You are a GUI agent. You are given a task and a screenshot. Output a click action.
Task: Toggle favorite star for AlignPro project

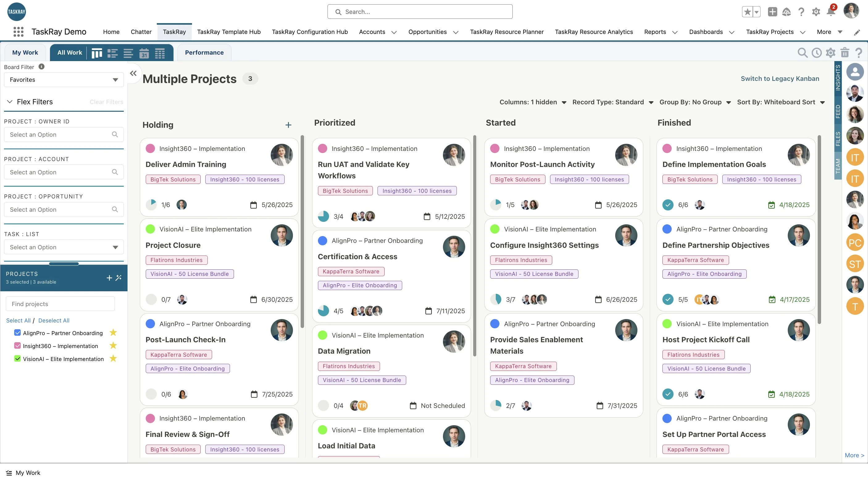pos(113,333)
